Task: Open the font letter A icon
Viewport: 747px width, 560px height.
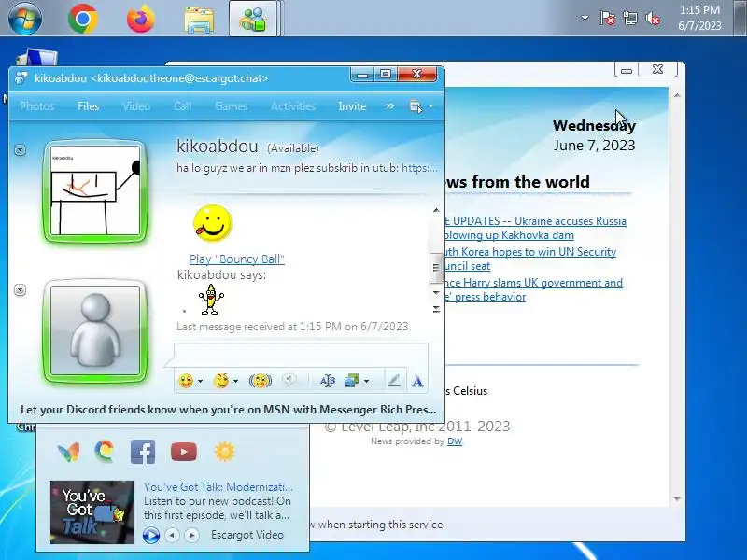Action: [x=417, y=382]
